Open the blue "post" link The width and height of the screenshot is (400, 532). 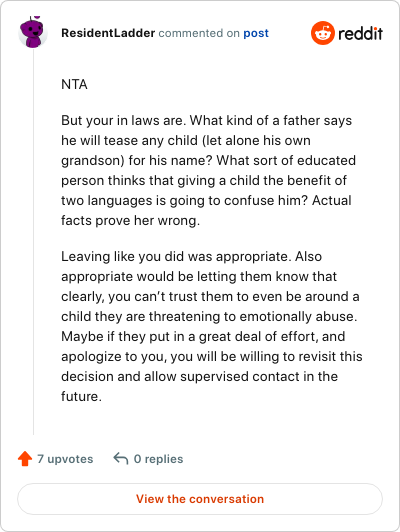pyautogui.click(x=256, y=33)
